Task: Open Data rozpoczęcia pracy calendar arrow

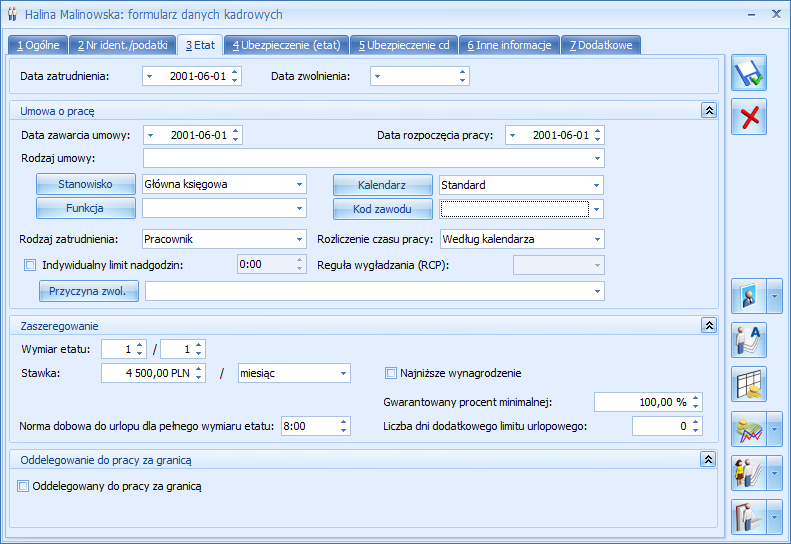Action: coord(513,135)
